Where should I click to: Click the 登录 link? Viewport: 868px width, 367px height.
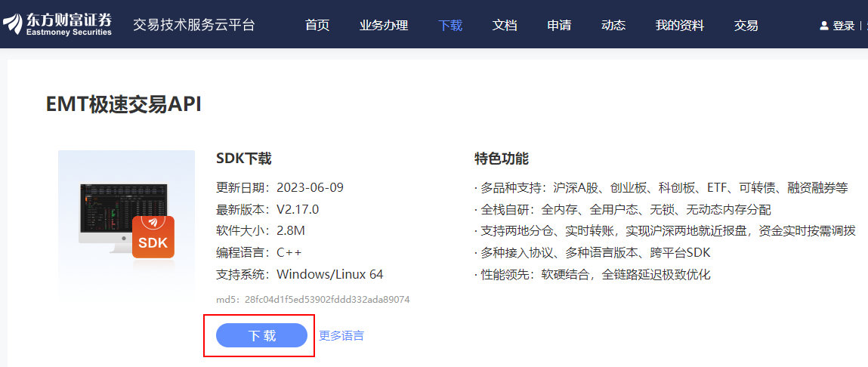pyautogui.click(x=844, y=26)
